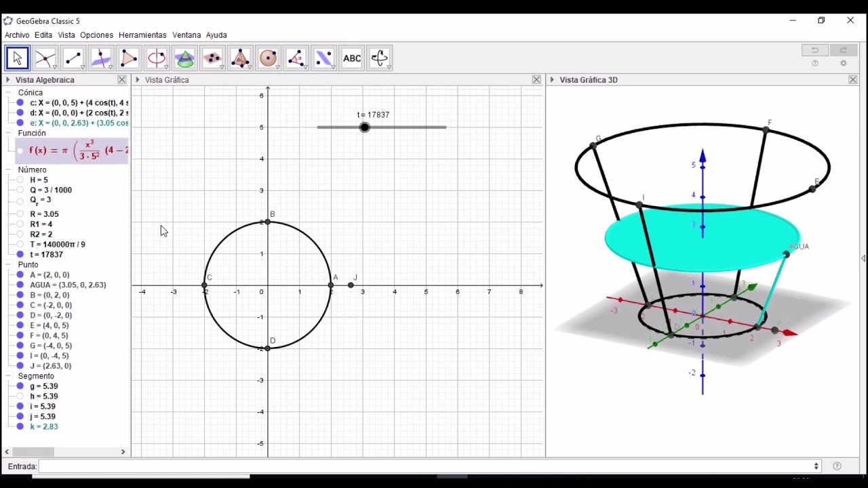Click the Undo arrow button
Screen dimensions: 868x488
[x=815, y=49]
